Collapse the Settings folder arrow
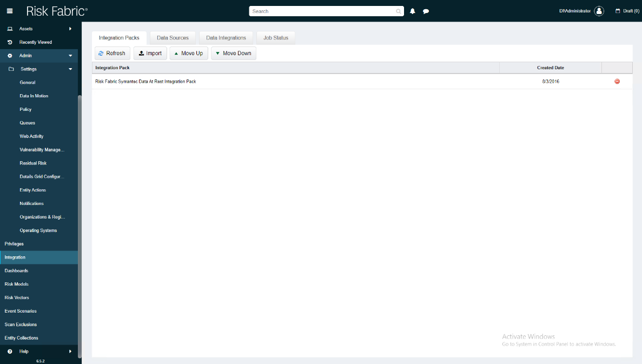The height and width of the screenshot is (364, 642). point(70,69)
